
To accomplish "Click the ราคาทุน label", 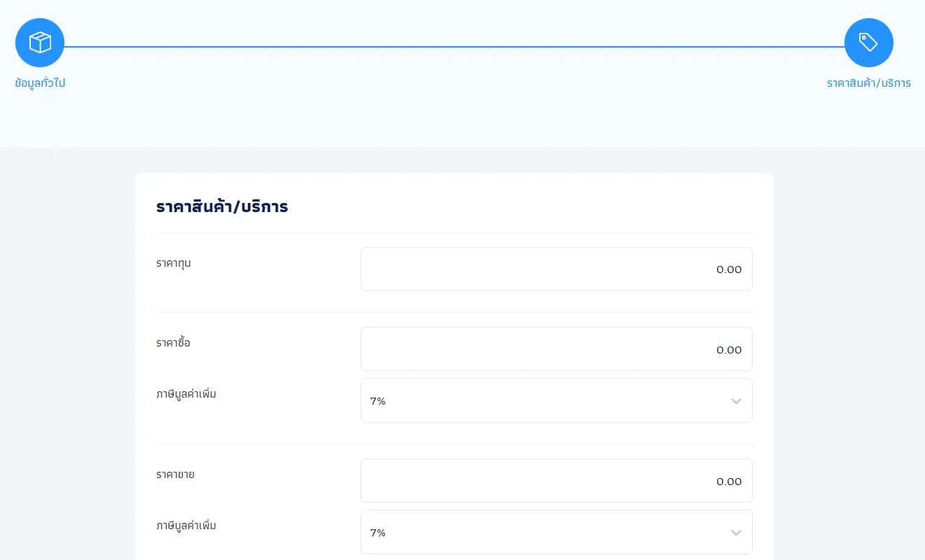I will click(x=174, y=263).
